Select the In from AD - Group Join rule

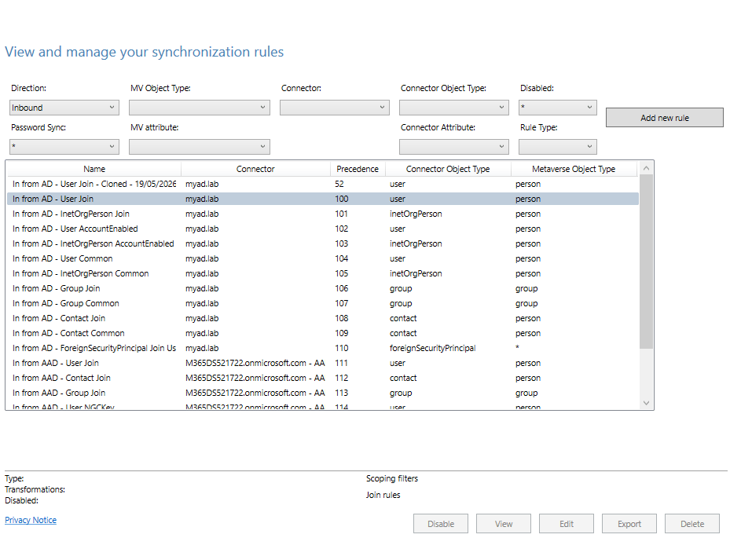(323, 288)
